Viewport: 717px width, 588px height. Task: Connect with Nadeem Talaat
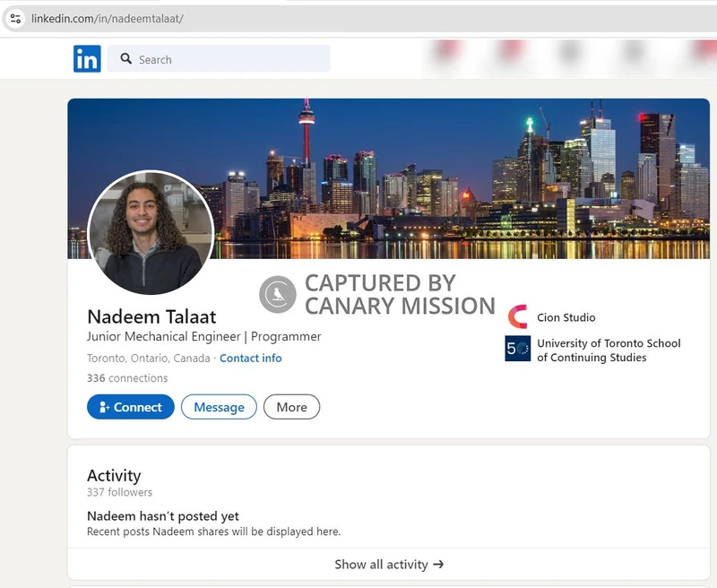130,407
